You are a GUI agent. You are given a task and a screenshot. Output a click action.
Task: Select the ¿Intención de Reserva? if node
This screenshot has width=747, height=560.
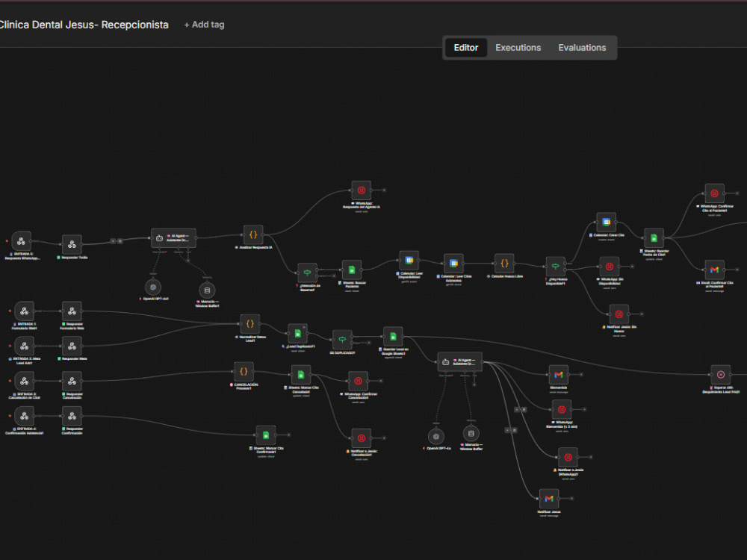tap(307, 273)
